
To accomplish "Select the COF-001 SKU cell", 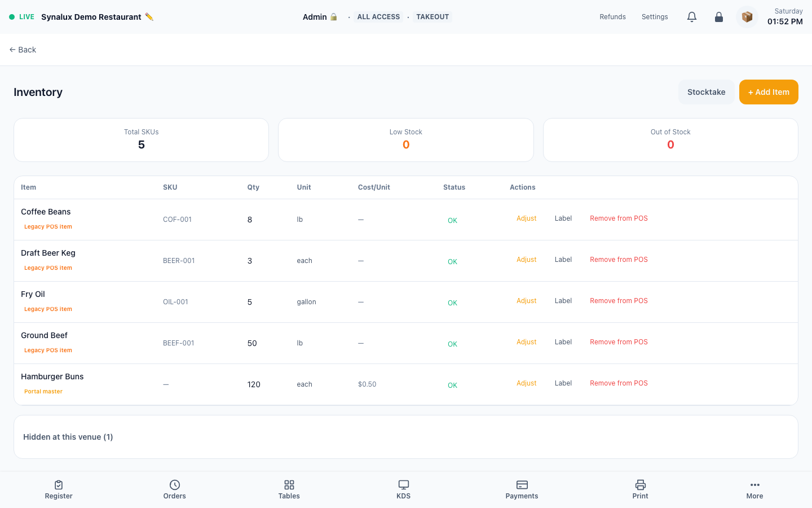I will point(177,220).
